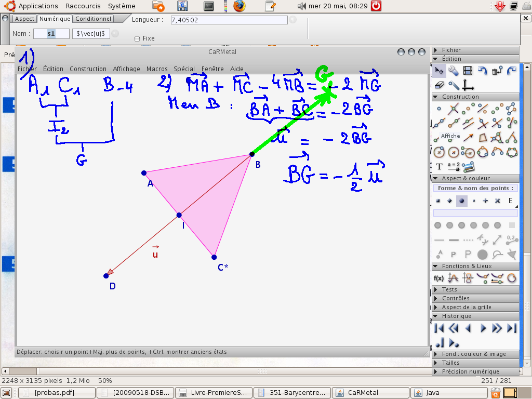Select the eraser hide-object tool

tap(439, 85)
